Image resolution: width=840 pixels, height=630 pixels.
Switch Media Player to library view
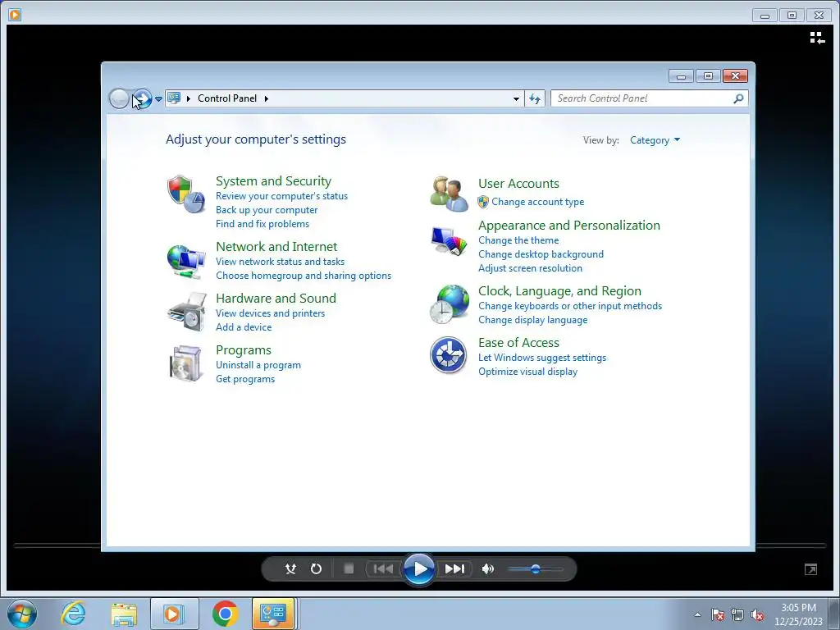(817, 38)
